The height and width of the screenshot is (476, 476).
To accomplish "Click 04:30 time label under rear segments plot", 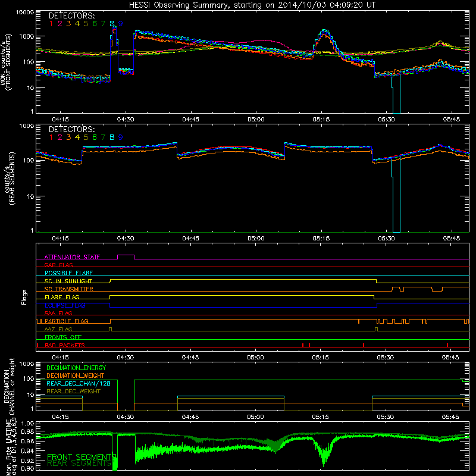I will [126, 239].
